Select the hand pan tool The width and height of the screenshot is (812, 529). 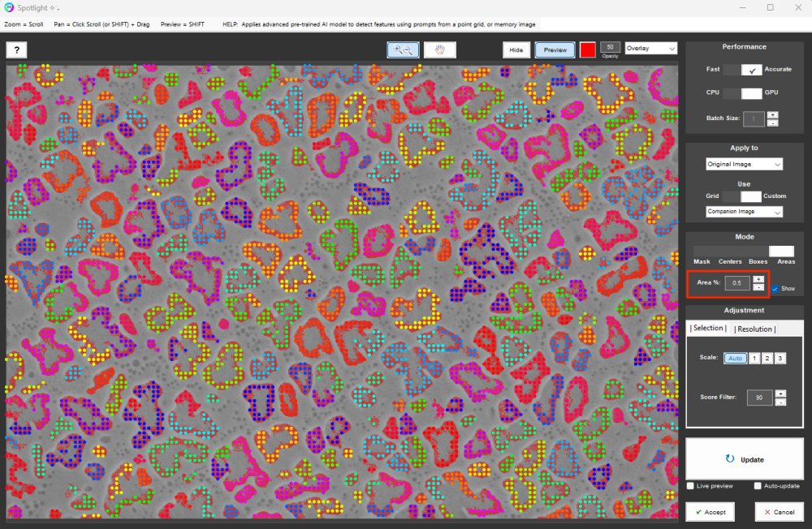pos(439,49)
